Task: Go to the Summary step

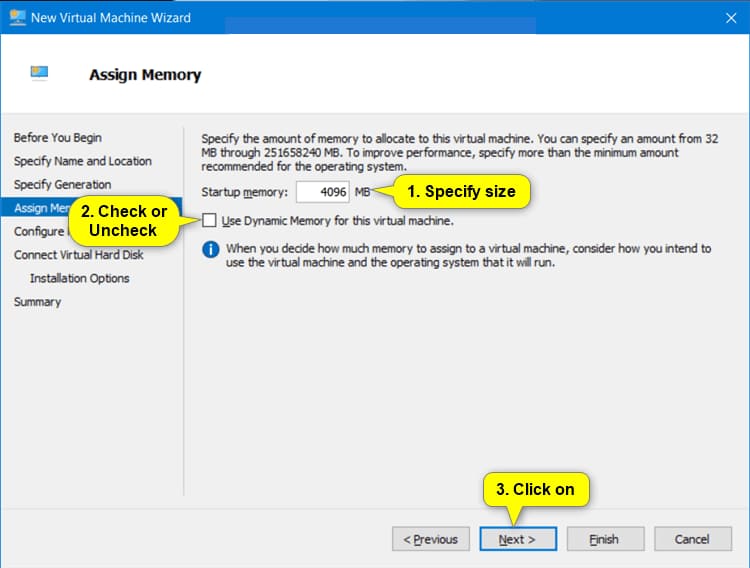Action: pos(37,302)
